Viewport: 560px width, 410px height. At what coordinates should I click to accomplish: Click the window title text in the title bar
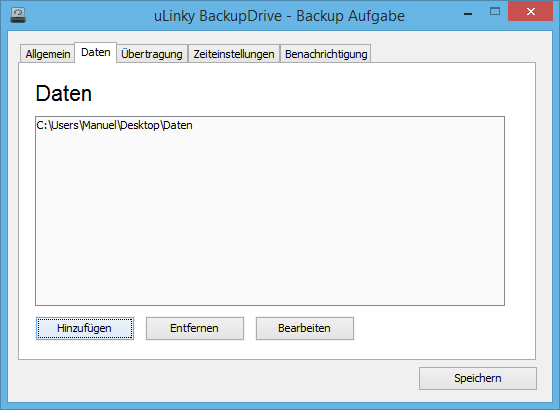[279, 16]
